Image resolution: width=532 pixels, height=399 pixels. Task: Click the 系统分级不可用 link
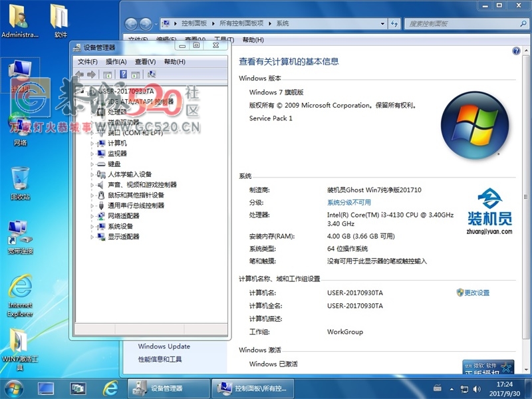348,203
